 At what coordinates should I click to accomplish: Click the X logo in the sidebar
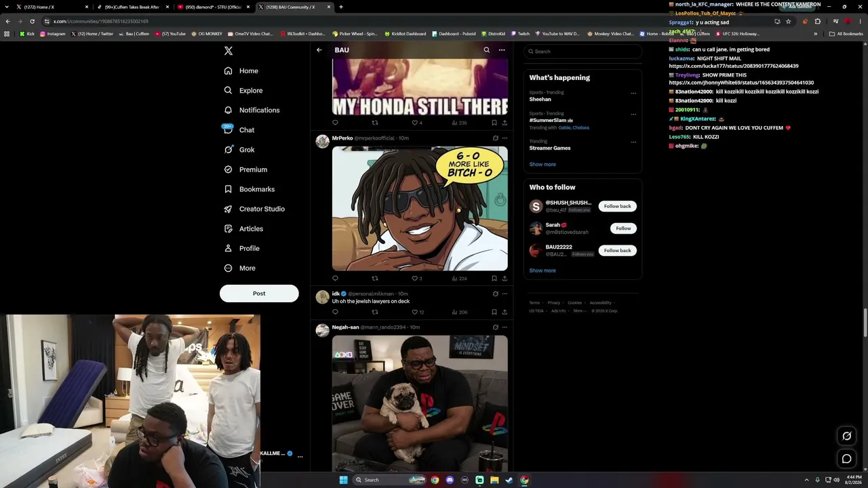[x=229, y=51]
